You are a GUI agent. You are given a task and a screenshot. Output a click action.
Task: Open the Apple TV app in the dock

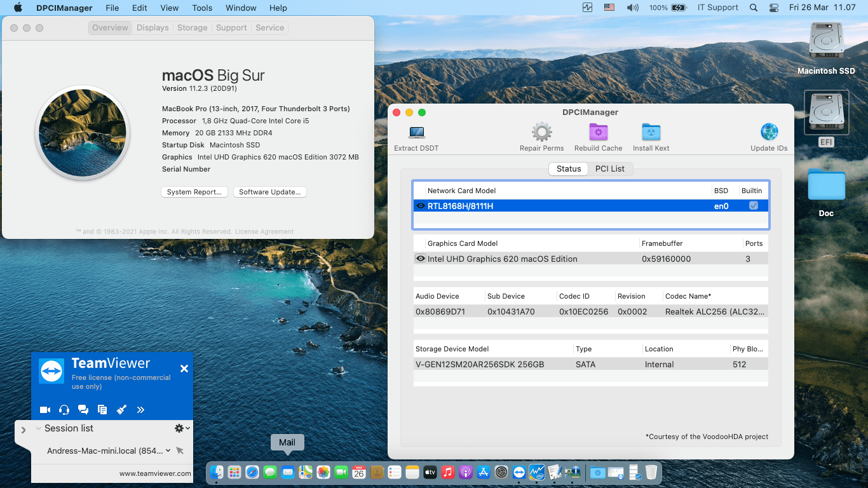click(x=430, y=472)
